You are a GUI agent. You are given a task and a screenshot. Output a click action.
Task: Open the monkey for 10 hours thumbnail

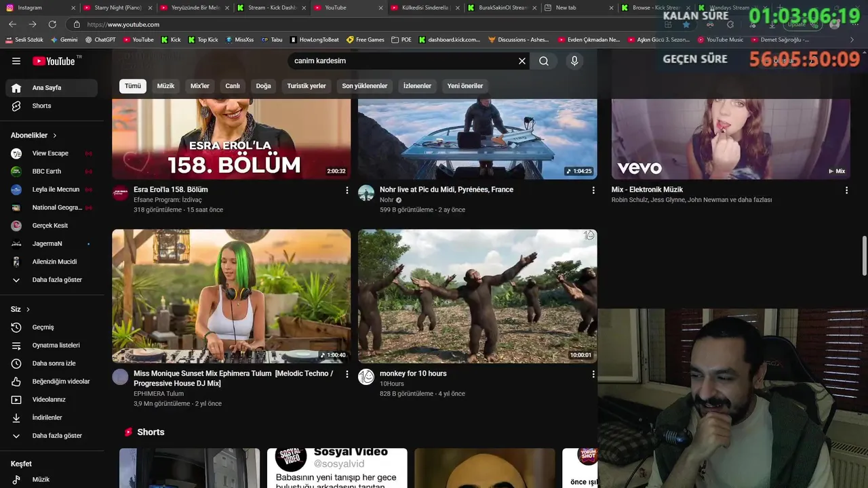coord(477,296)
